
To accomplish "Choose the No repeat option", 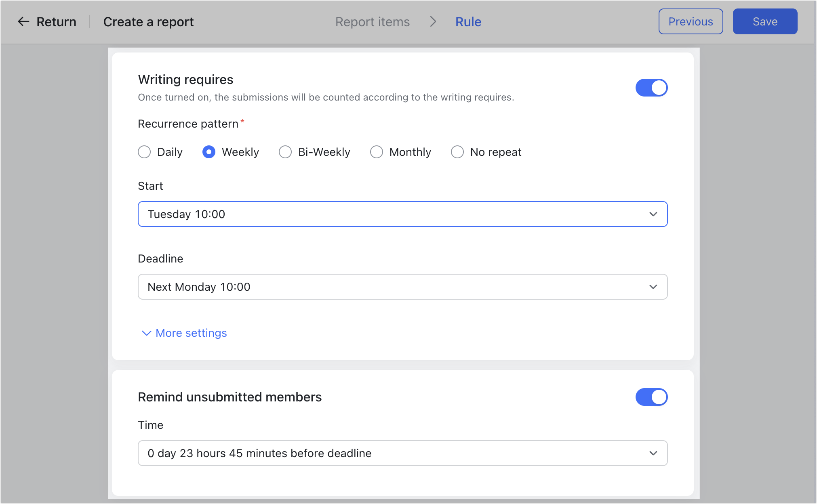I will coord(457,152).
